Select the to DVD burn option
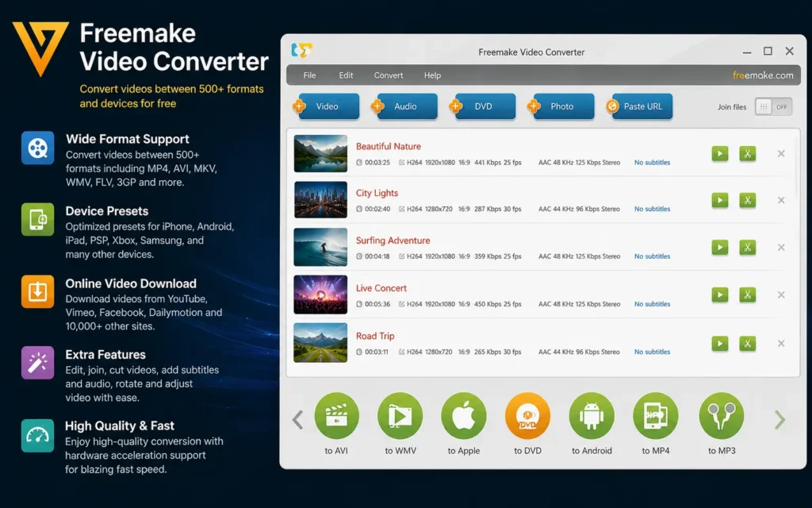This screenshot has height=508, width=812. [x=527, y=416]
